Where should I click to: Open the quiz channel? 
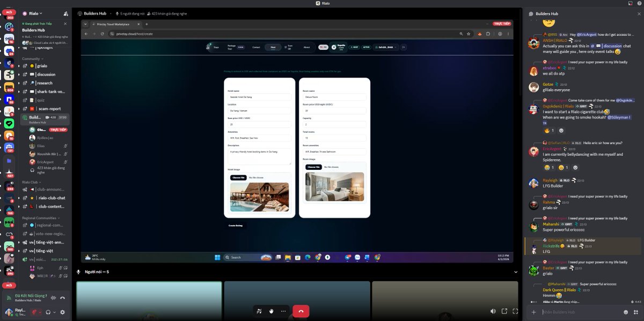click(46, 100)
